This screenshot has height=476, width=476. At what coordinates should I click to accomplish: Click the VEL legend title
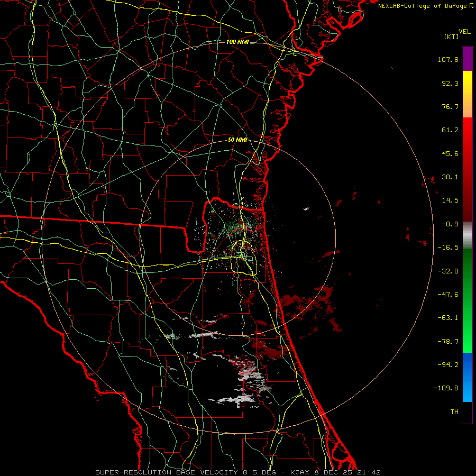click(x=464, y=32)
